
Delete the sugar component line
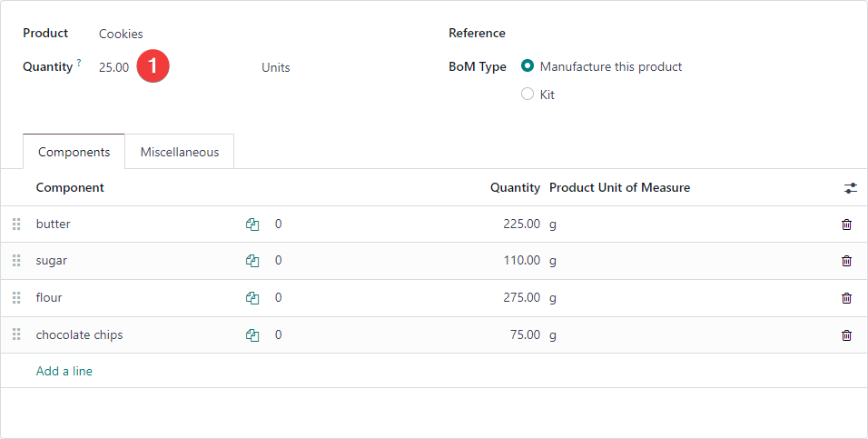pos(846,261)
